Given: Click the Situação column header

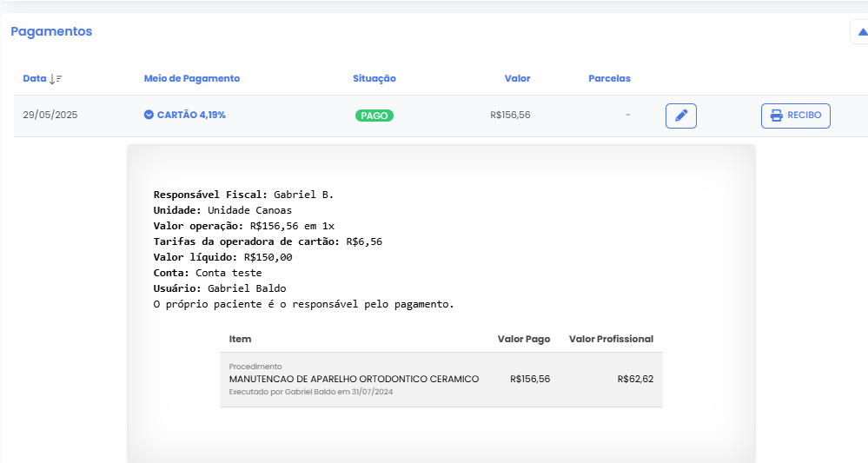Looking at the screenshot, I should (x=374, y=78).
